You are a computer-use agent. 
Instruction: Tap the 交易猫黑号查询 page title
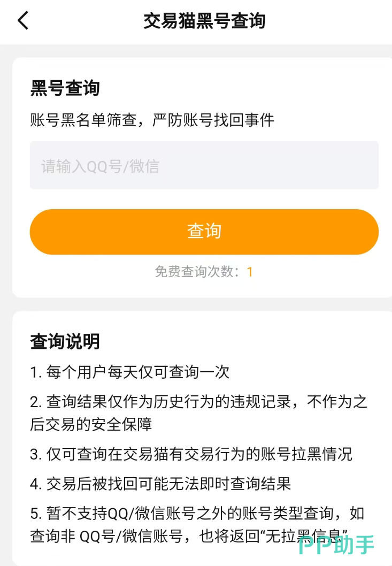click(204, 21)
